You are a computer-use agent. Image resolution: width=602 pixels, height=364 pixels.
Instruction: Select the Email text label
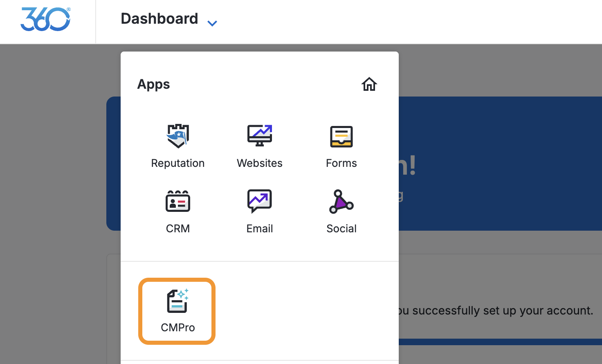pos(260,229)
